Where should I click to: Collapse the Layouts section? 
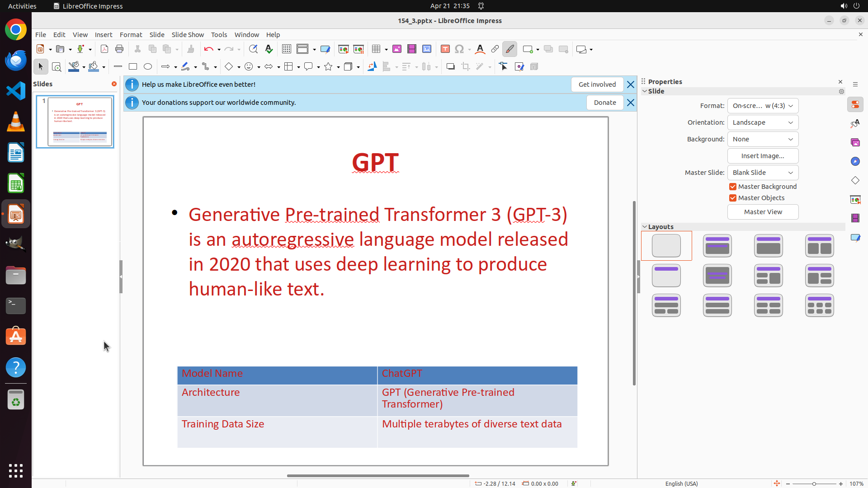click(645, 227)
